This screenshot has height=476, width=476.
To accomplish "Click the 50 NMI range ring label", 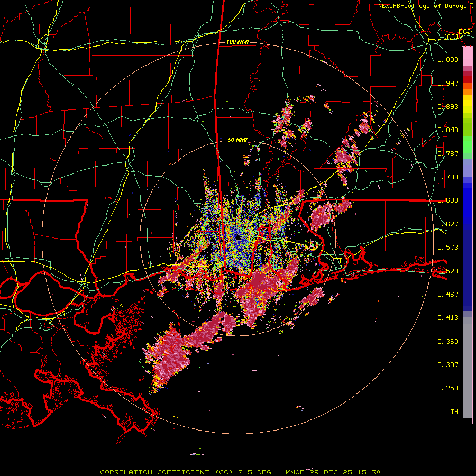I will pyautogui.click(x=237, y=140).
